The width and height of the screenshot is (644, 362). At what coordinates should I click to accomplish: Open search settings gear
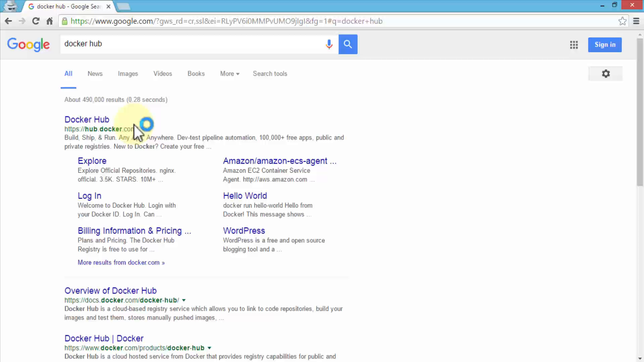(x=605, y=74)
